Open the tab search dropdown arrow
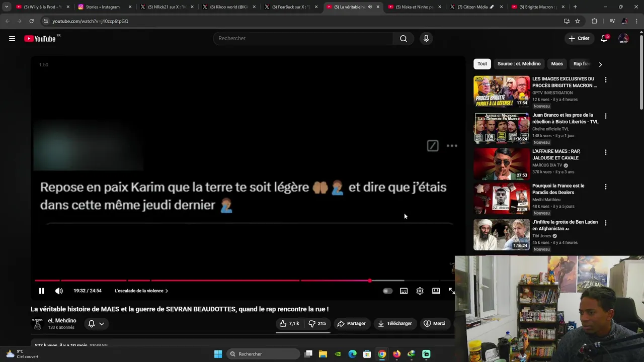 (x=6, y=7)
